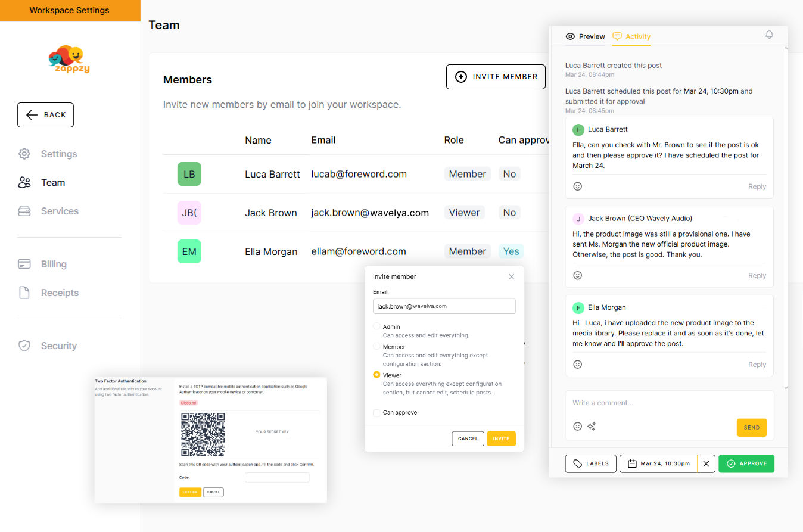
Task: Click CANCEL in Two Factor Authentication
Action: point(213,492)
